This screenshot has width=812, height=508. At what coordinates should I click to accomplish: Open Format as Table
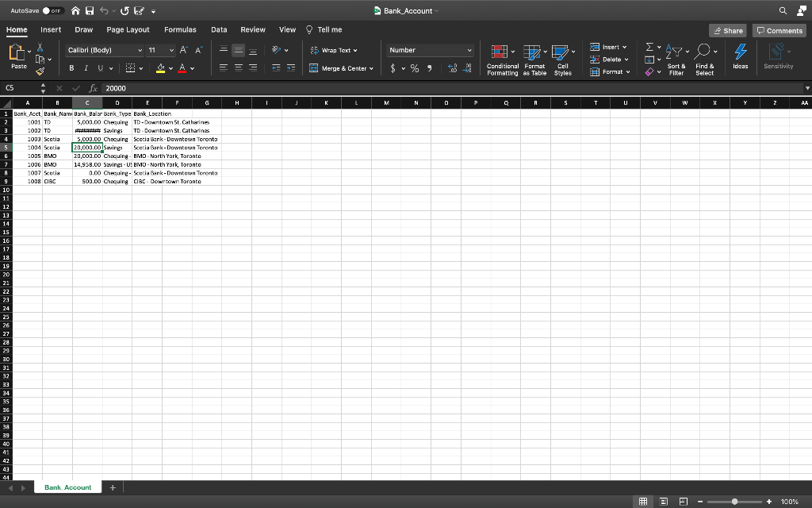(x=535, y=60)
